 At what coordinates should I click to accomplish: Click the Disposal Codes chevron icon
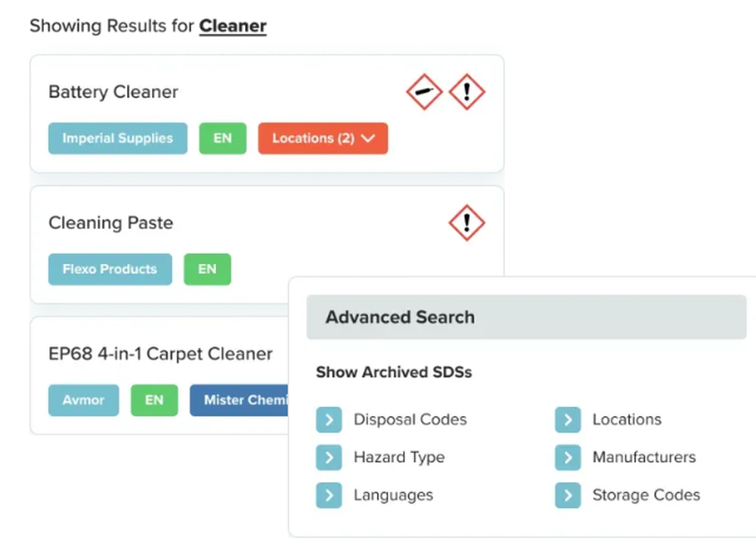329,419
